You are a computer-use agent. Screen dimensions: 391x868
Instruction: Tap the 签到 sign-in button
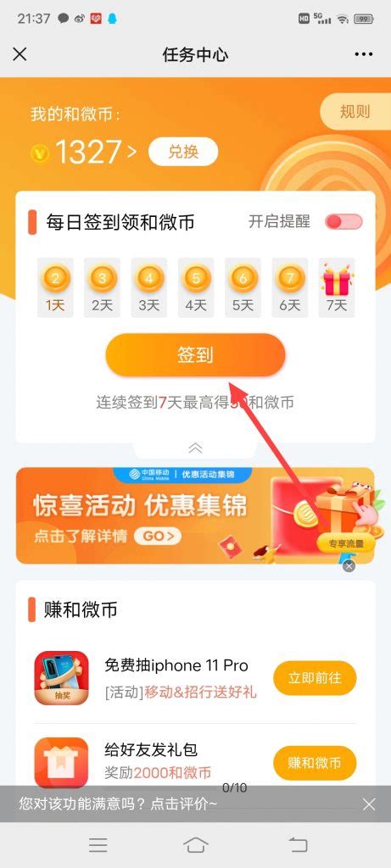click(195, 355)
